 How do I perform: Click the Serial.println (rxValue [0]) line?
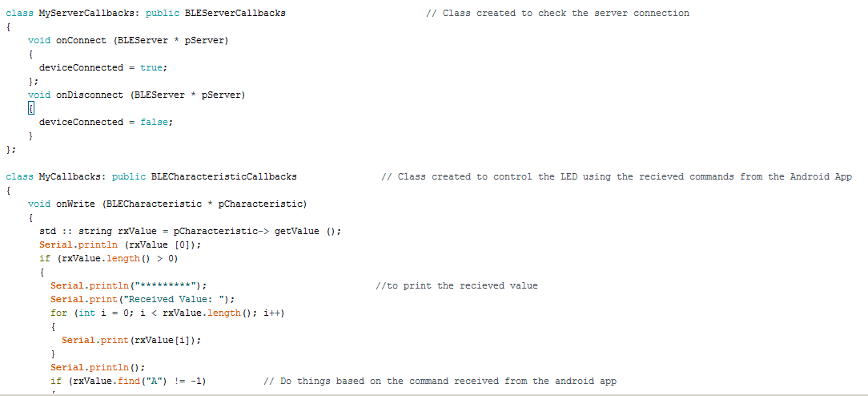[120, 244]
